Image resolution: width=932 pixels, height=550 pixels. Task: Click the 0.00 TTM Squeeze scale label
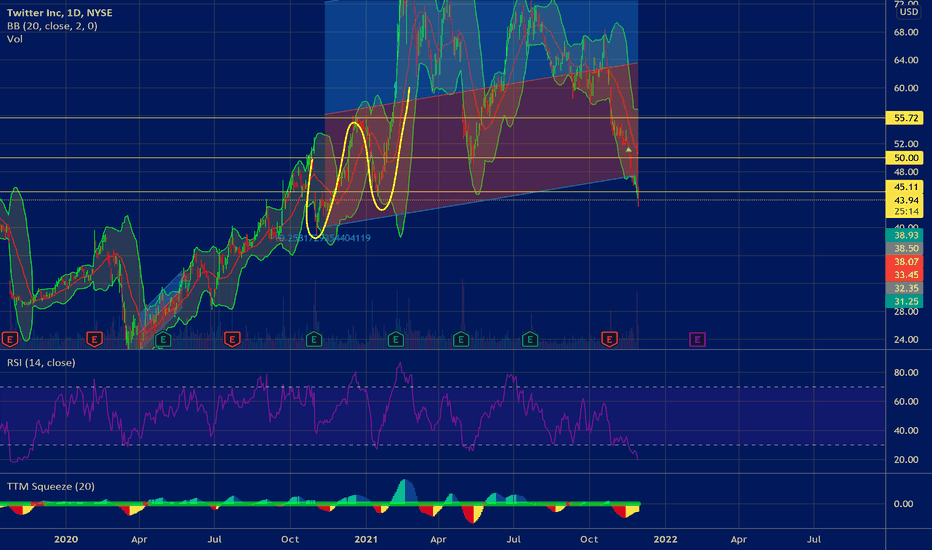(903, 504)
